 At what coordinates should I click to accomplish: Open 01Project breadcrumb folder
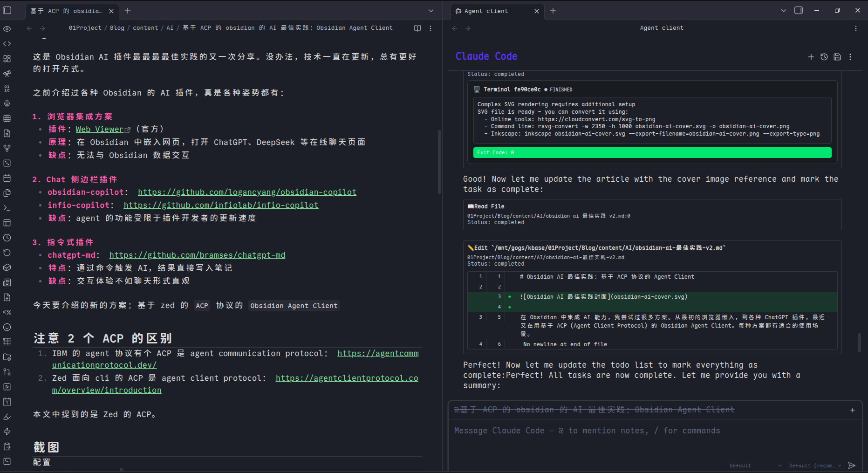click(85, 28)
